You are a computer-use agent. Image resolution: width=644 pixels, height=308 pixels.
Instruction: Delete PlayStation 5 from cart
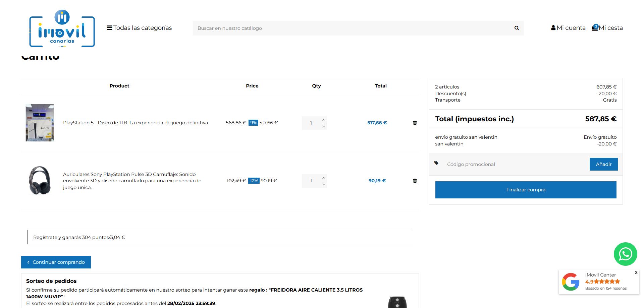click(x=415, y=123)
